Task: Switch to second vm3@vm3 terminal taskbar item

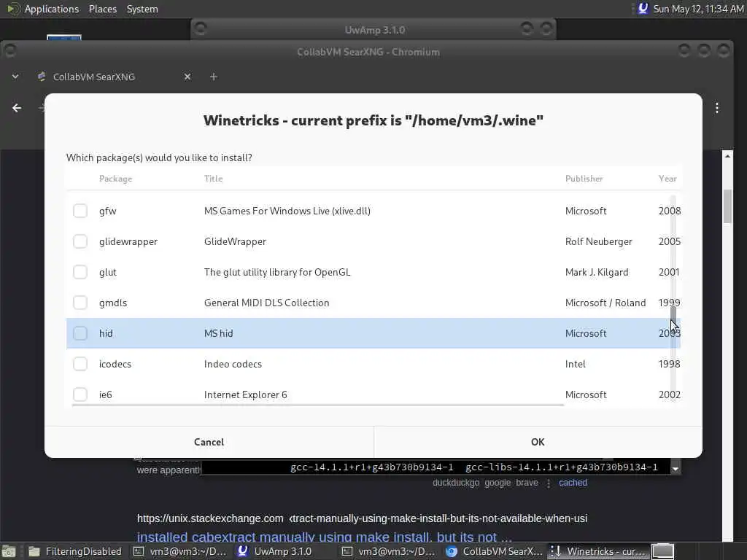Action: pyautogui.click(x=388, y=551)
